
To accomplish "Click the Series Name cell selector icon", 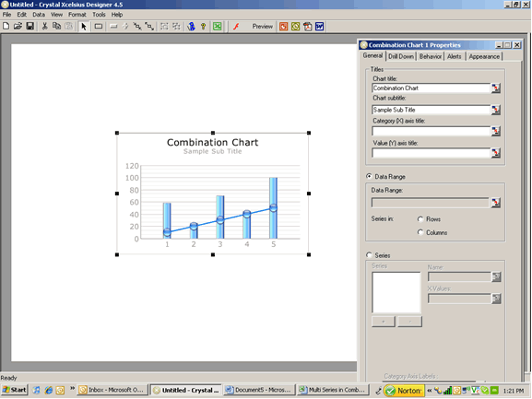I will pyautogui.click(x=496, y=277).
